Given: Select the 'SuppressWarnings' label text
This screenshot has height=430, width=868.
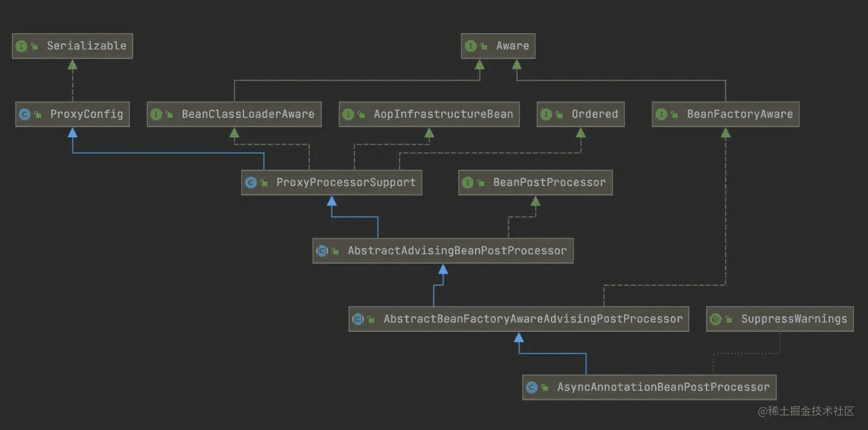Looking at the screenshot, I should tap(794, 319).
